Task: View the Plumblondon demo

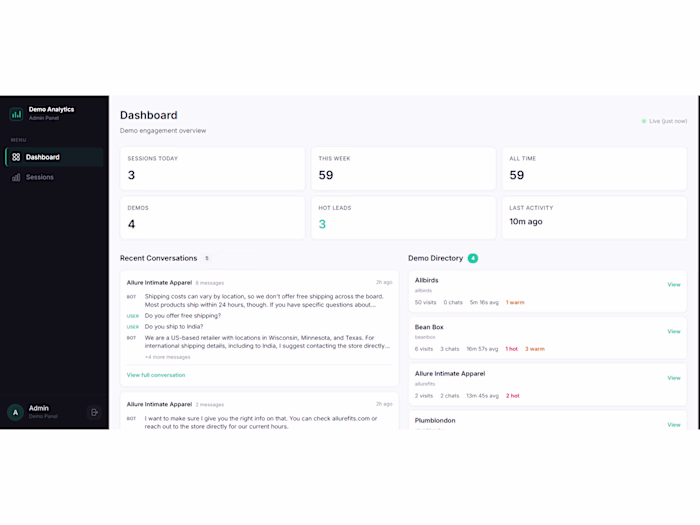Action: [674, 425]
